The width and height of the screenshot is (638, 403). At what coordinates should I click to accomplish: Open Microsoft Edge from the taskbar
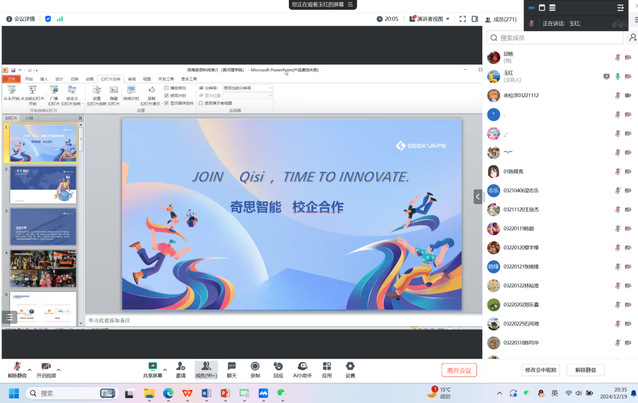pyautogui.click(x=168, y=393)
